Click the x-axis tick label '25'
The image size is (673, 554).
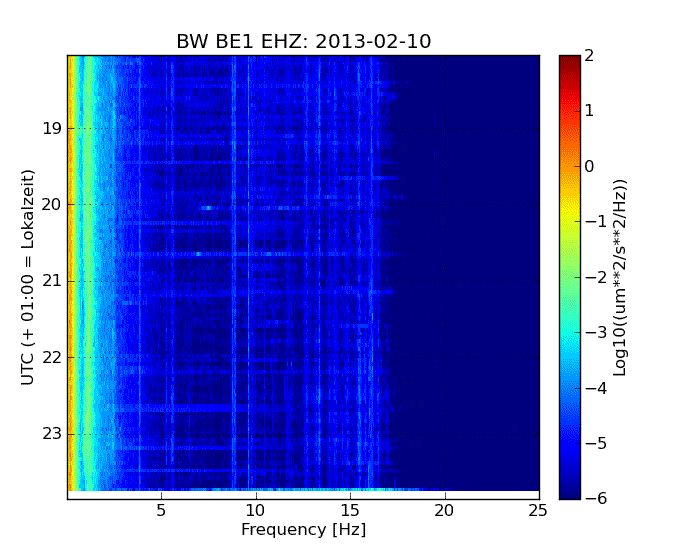click(538, 510)
